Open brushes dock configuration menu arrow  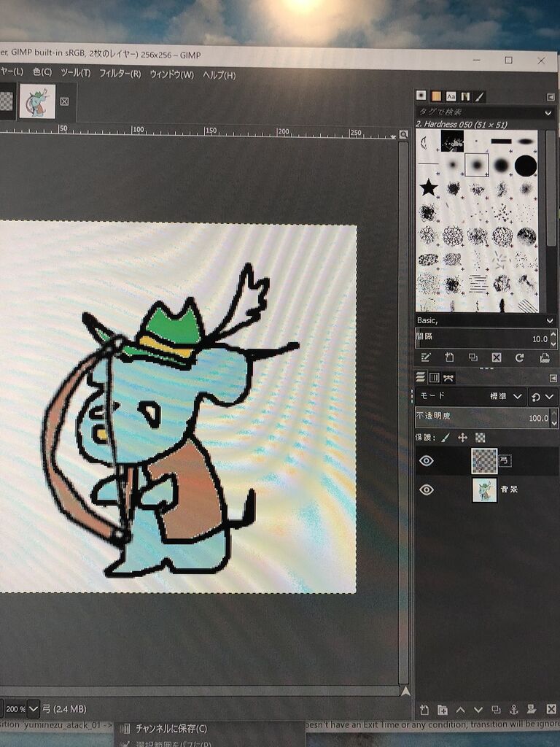click(551, 97)
